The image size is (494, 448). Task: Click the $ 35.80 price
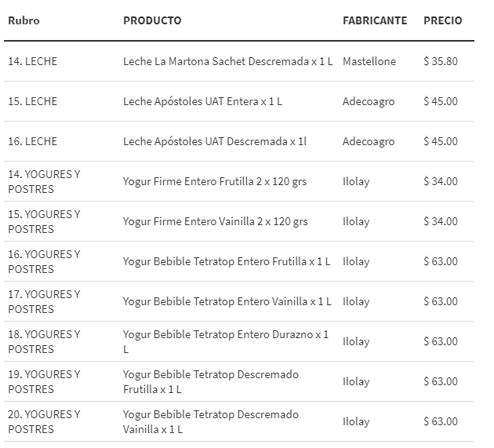click(441, 61)
